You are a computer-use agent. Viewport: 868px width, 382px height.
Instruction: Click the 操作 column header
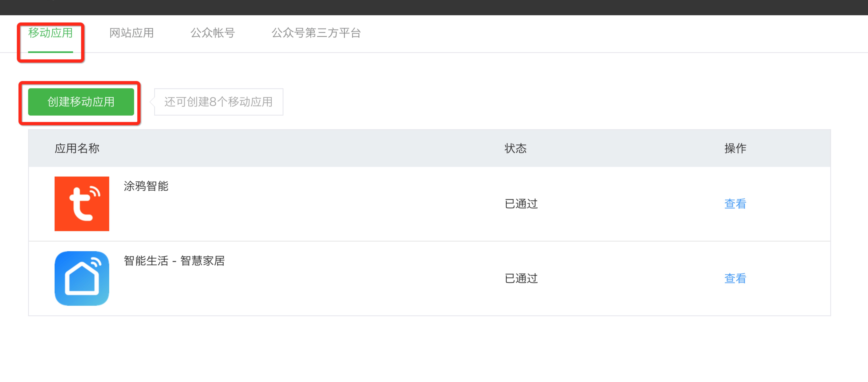pos(735,148)
